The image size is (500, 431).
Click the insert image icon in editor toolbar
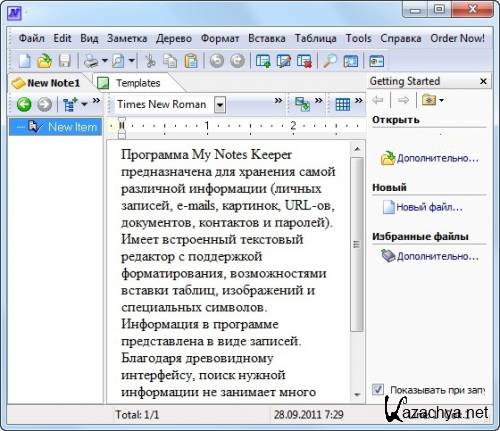point(303,104)
